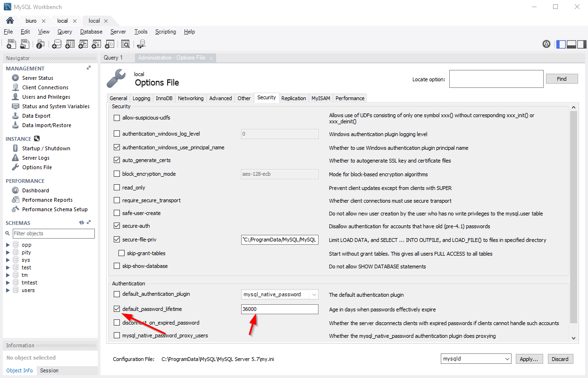This screenshot has width=588, height=378.
Task: Uncheck the default_password_lifetime option
Action: coord(117,309)
